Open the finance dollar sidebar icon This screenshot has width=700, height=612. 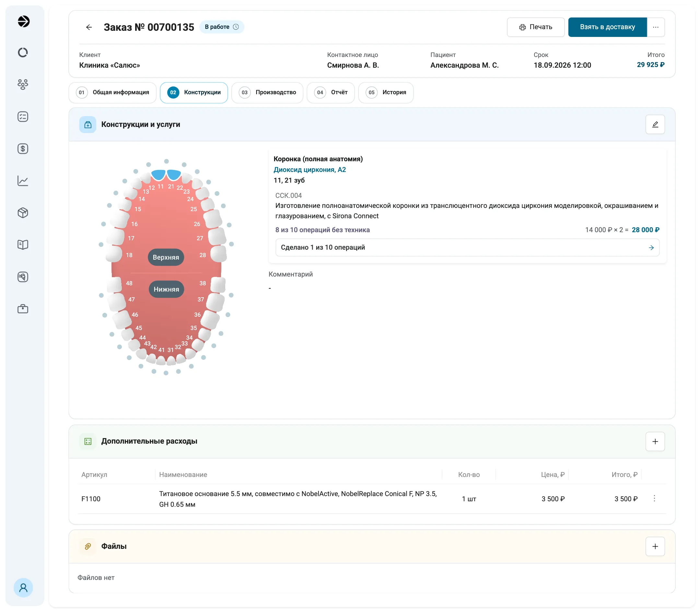click(x=23, y=149)
